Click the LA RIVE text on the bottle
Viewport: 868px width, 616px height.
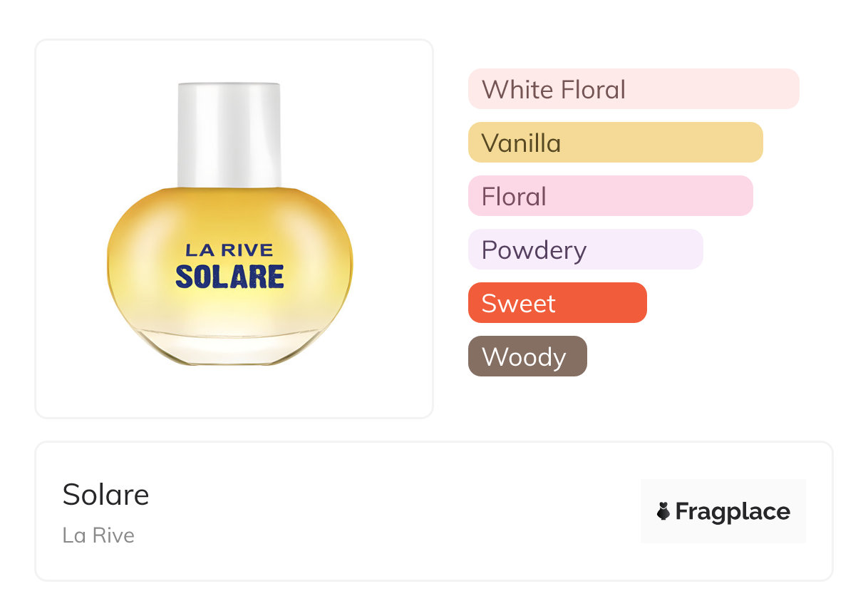click(229, 250)
